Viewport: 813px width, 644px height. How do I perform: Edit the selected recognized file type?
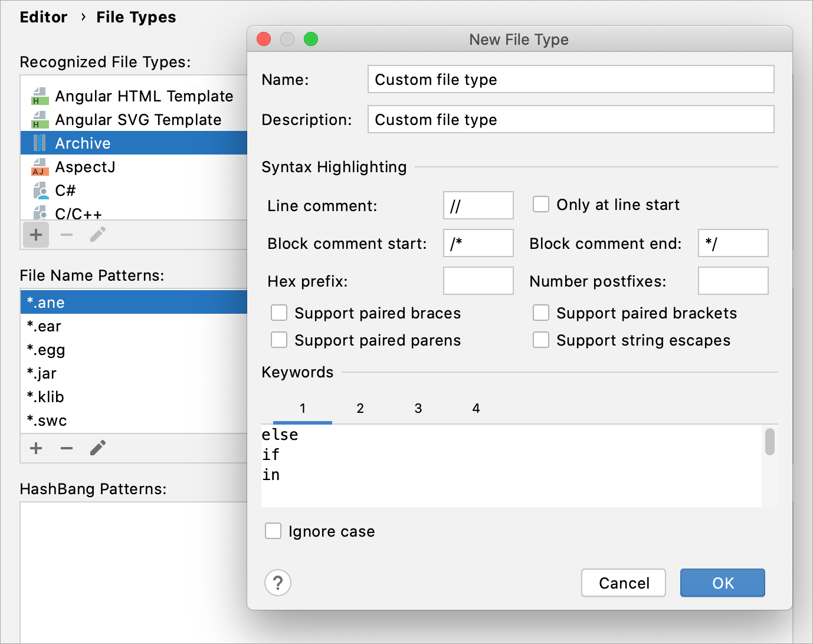click(x=98, y=235)
